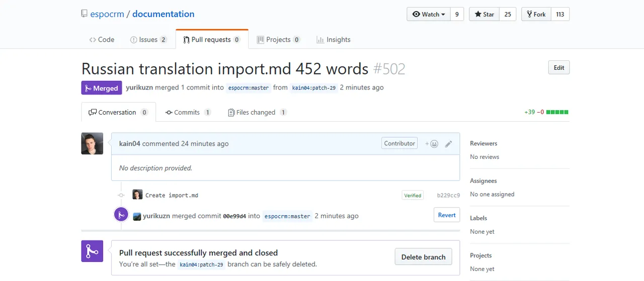644x281 pixels.
Task: Click the kain04:patch-29 branch label in the header
Action: click(314, 88)
